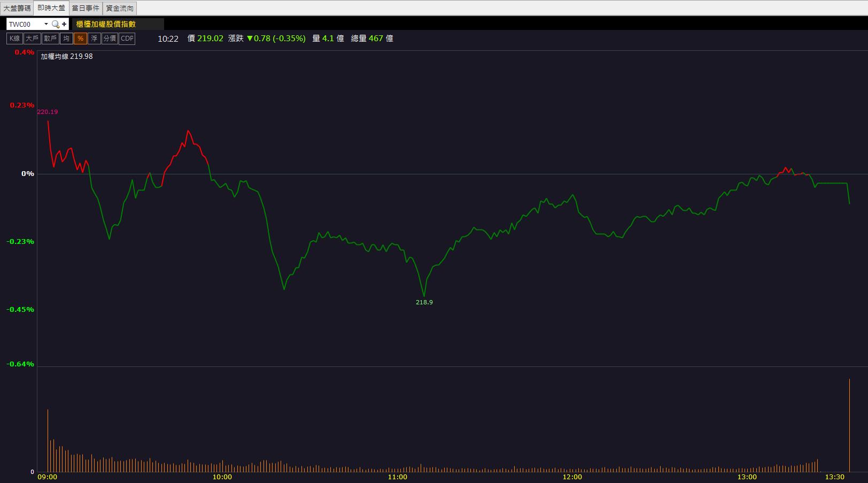Select the CDP button
The image size is (868, 483).
tap(127, 39)
